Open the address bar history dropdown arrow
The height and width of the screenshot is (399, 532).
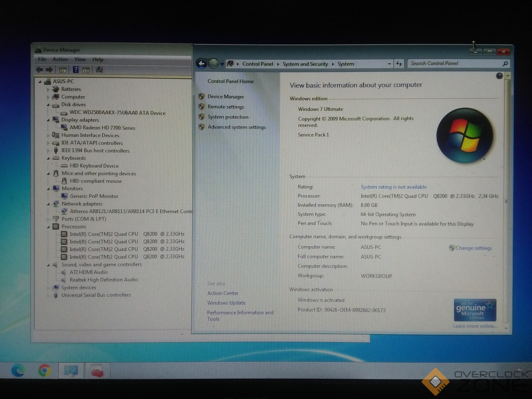tap(389, 64)
